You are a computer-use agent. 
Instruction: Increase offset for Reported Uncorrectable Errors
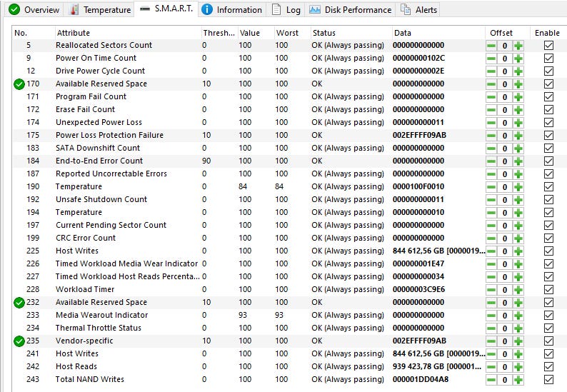518,174
